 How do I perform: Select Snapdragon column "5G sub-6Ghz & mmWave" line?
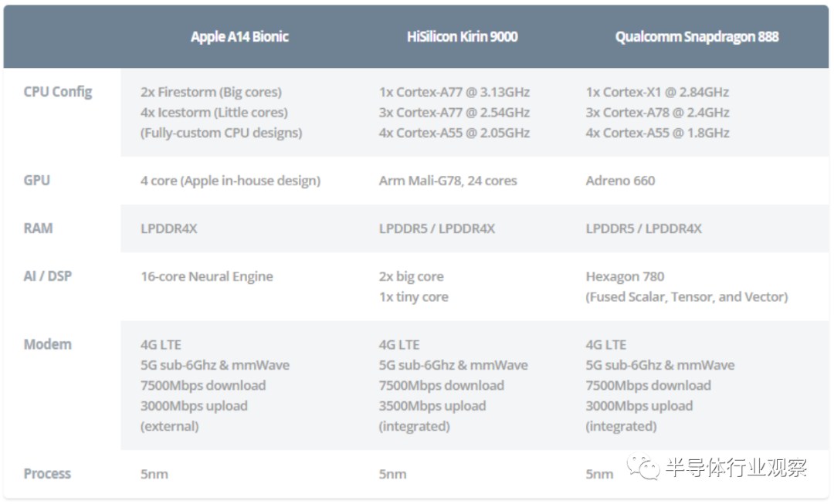coord(660,365)
